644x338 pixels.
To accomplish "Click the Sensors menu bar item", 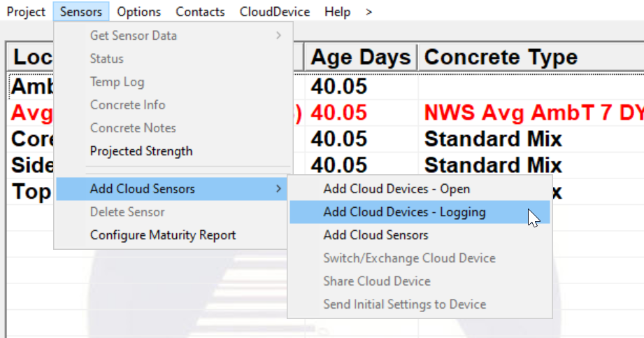I will (81, 12).
